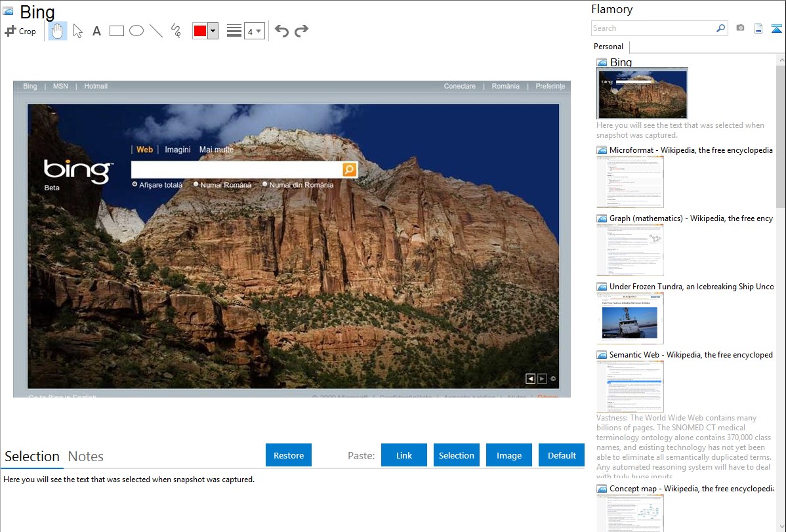Screen dimensions: 786x532
Task: Pick the ellipse shape tool
Action: [x=136, y=31]
